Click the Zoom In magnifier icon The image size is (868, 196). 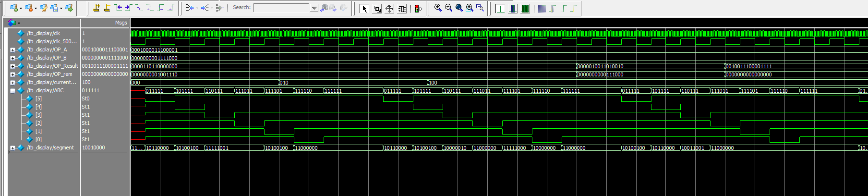point(438,8)
